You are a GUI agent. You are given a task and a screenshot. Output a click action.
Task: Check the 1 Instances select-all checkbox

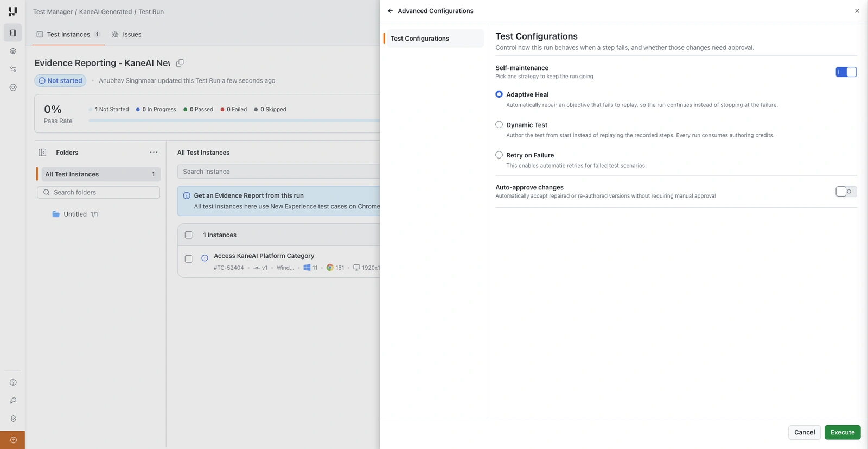[x=189, y=235]
